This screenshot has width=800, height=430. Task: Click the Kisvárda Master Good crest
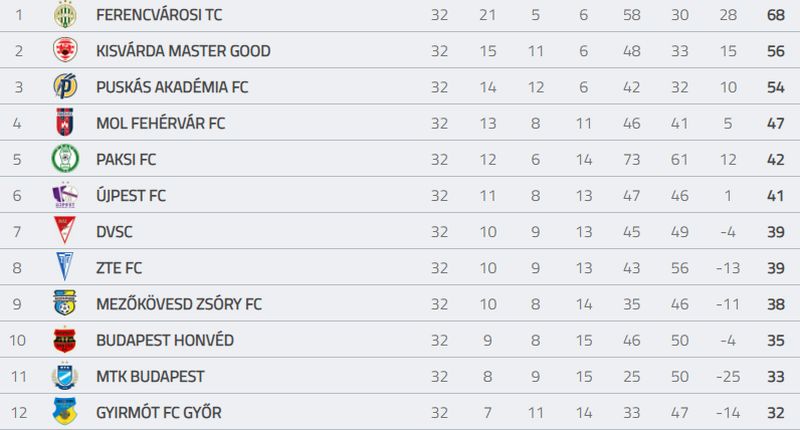(x=65, y=50)
